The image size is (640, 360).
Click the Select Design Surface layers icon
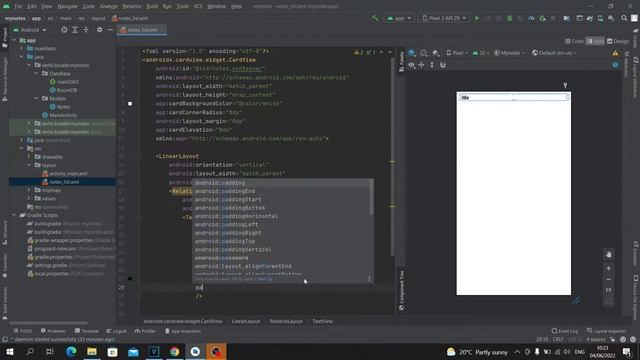pos(412,53)
